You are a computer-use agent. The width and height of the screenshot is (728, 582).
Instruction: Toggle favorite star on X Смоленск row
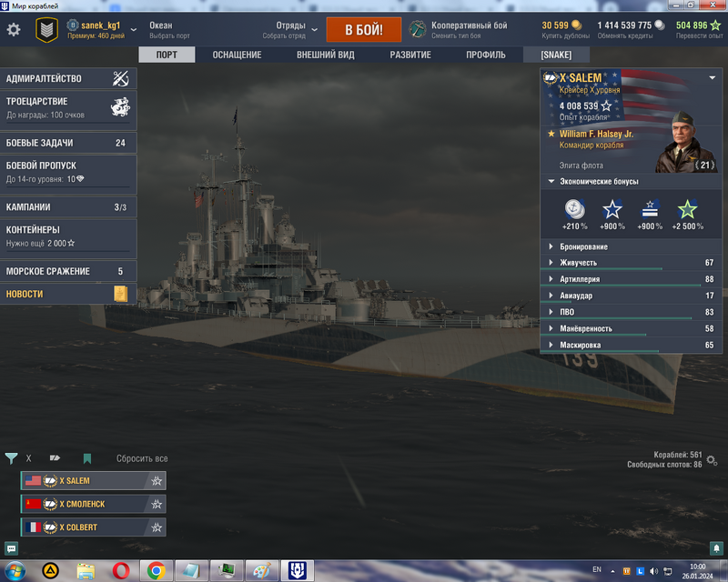pyautogui.click(x=157, y=504)
